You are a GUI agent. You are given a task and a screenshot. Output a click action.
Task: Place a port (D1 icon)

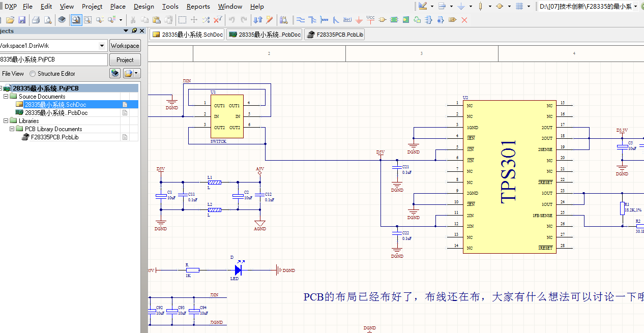[x=453, y=20]
